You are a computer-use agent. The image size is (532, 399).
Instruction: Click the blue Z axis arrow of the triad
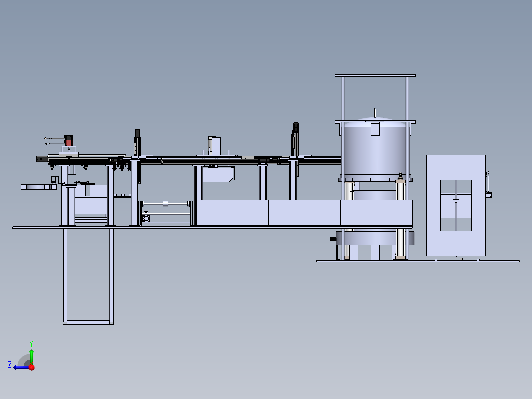point(20,368)
